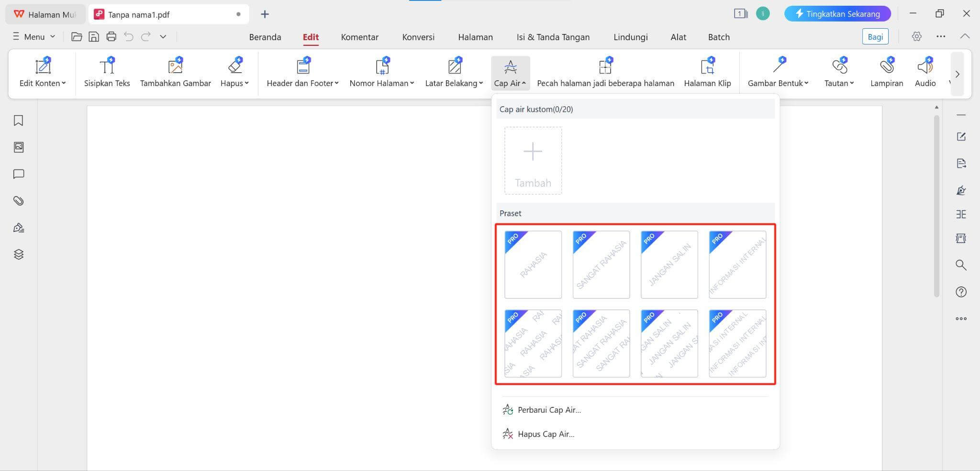The width and height of the screenshot is (980, 471).
Task: Open the Komentar panel from the sidebar
Action: click(19, 174)
